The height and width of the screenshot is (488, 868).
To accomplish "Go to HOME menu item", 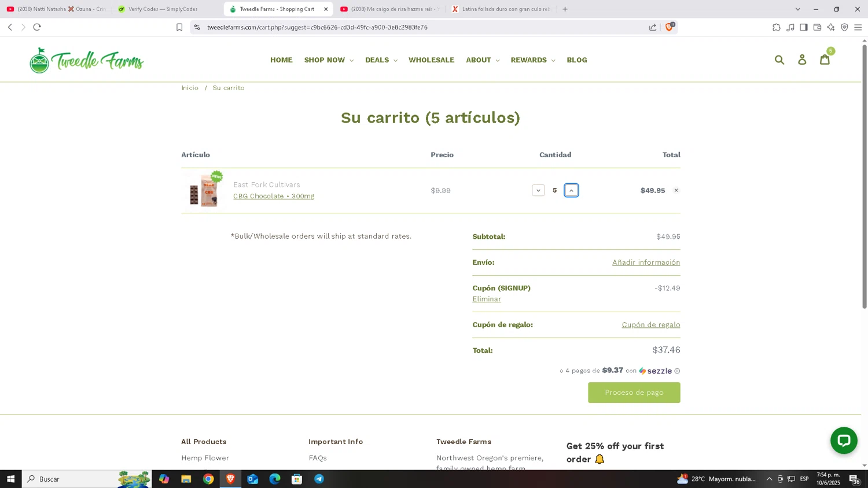I will [281, 60].
